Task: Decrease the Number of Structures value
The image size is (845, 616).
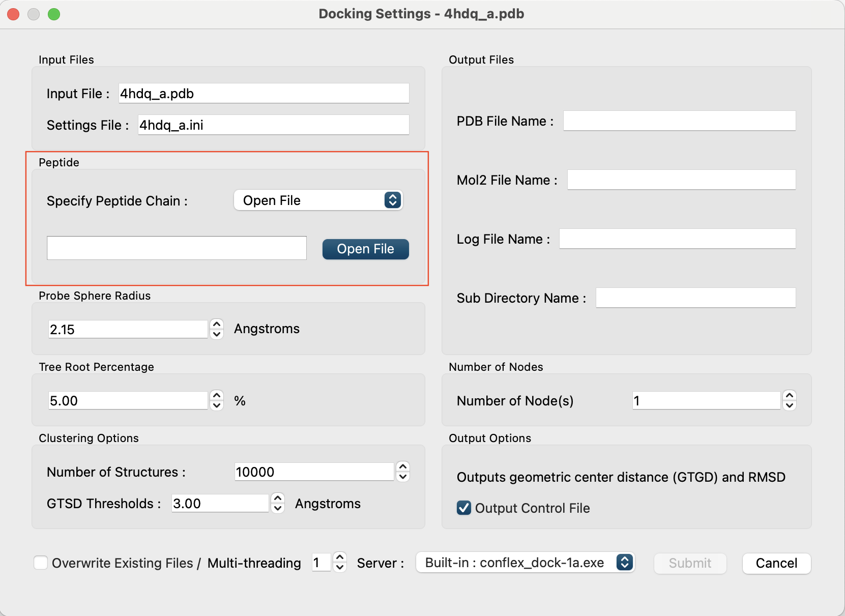Action: pos(403,477)
